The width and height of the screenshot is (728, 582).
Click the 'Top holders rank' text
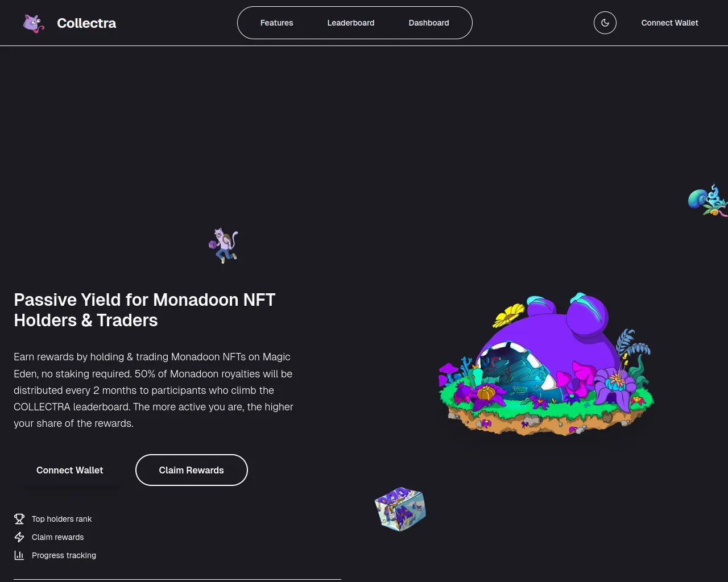pyautogui.click(x=61, y=519)
